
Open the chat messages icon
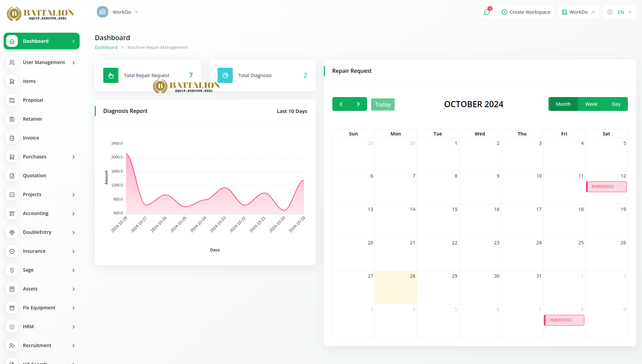pyautogui.click(x=487, y=12)
